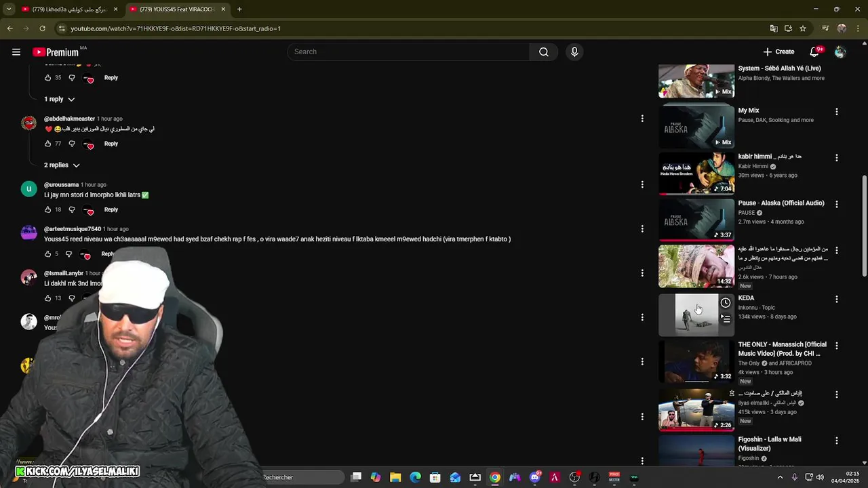The width and height of the screenshot is (868, 488).
Task: Go back in Chrome history
Action: click(10, 28)
